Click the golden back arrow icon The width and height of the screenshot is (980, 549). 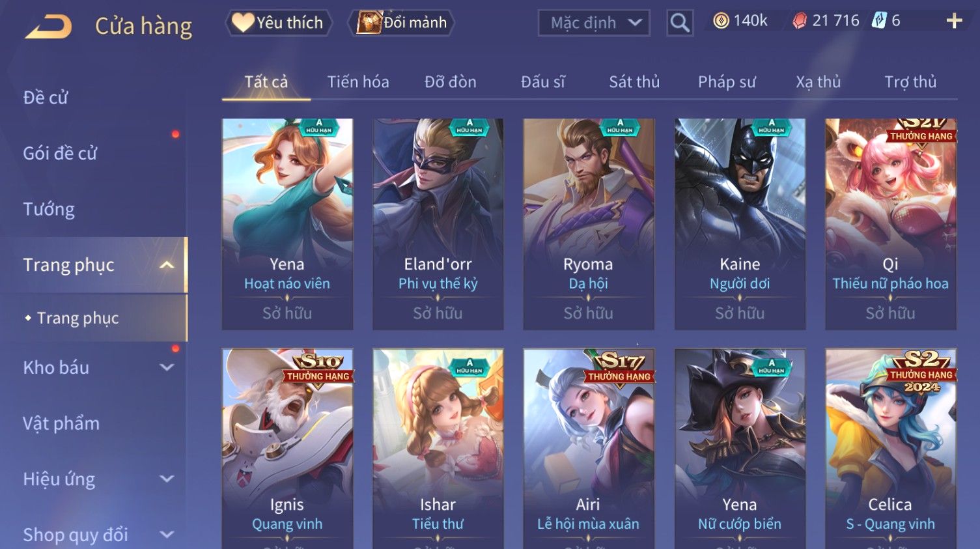point(49,26)
